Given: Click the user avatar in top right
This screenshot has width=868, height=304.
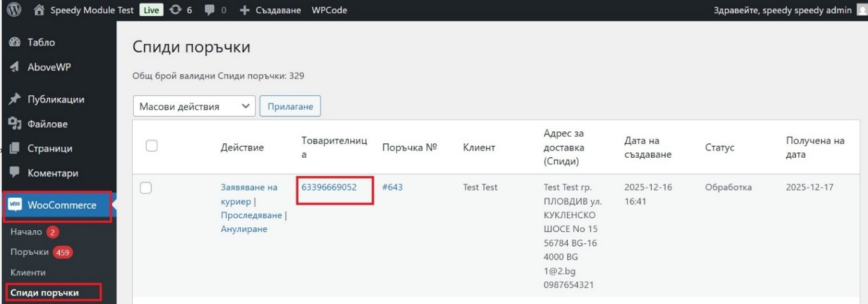Looking at the screenshot, I should tap(862, 10).
